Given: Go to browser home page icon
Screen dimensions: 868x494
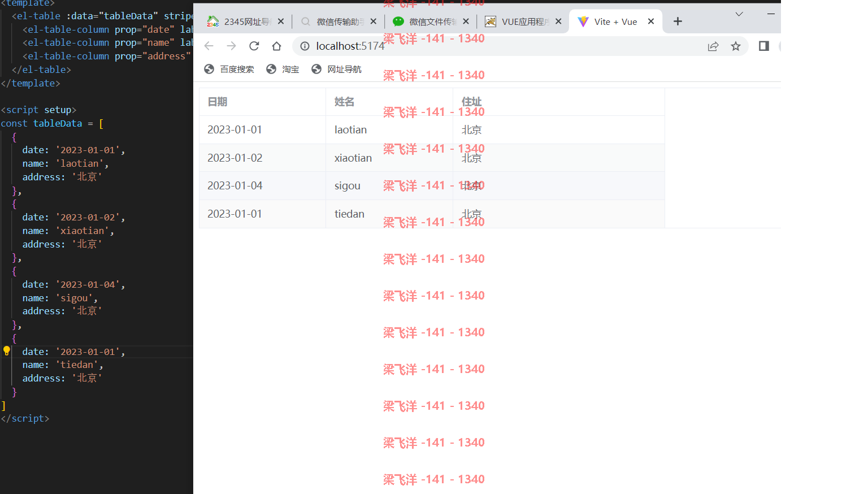Looking at the screenshot, I should point(276,46).
